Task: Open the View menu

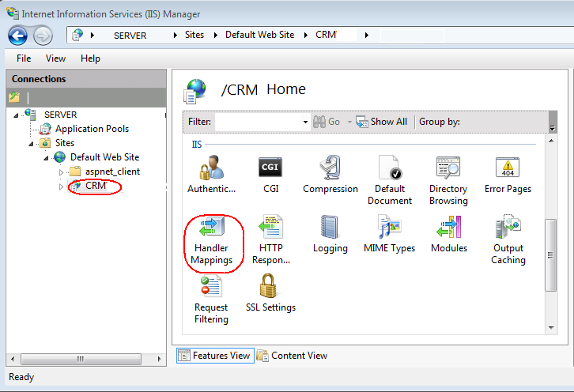Action: click(55, 58)
